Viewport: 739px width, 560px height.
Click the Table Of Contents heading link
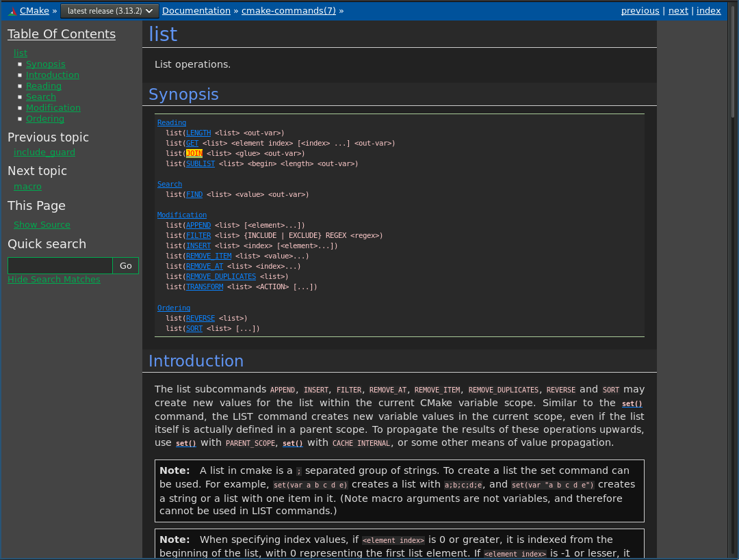click(62, 34)
